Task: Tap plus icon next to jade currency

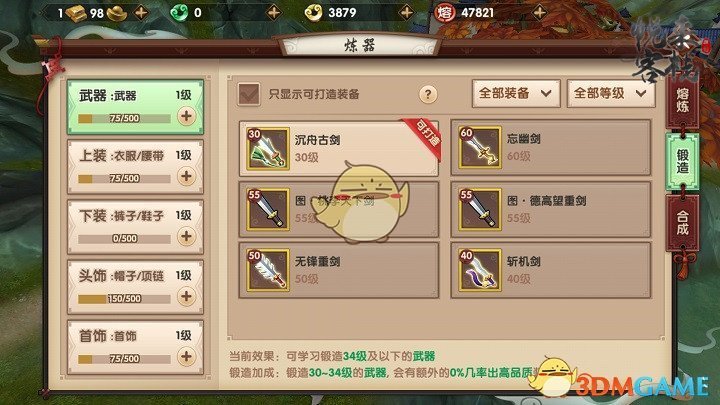Action: point(274,12)
